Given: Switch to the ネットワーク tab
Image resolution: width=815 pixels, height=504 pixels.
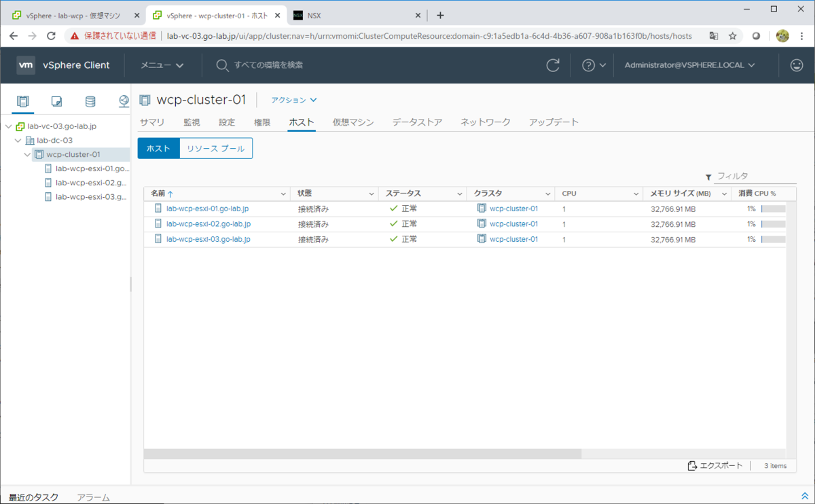Looking at the screenshot, I should tap(486, 122).
